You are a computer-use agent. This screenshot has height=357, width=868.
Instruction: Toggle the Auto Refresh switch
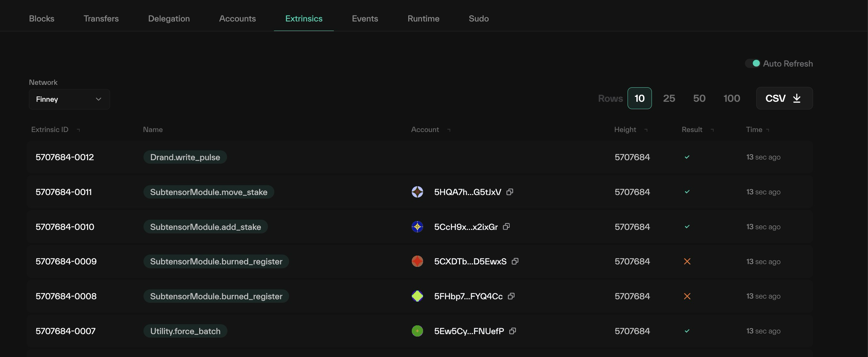[753, 63]
